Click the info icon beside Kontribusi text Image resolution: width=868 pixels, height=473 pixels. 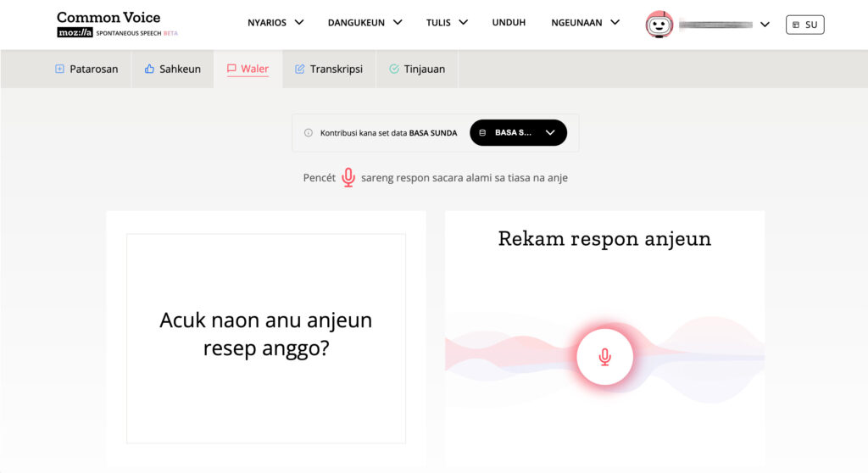pyautogui.click(x=309, y=133)
